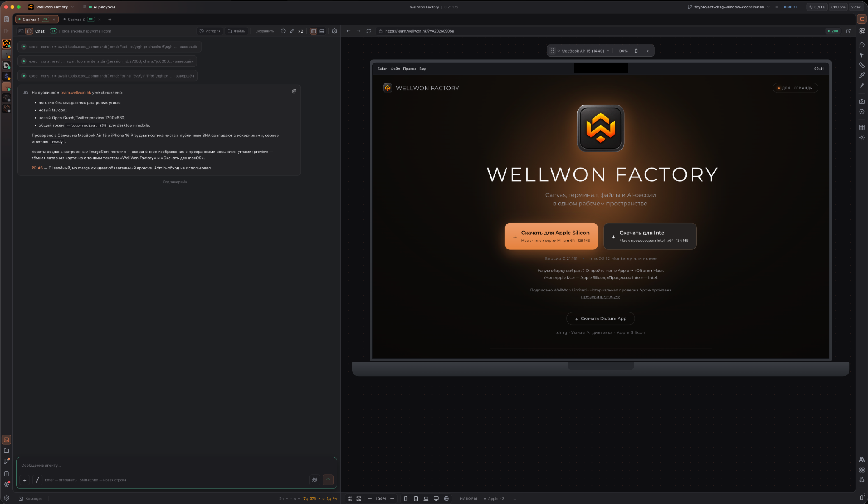
Task: Take a screenshot with camera icon
Action: click(862, 102)
